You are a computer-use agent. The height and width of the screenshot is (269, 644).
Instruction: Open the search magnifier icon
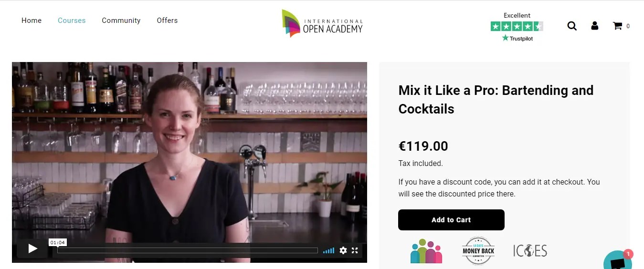(x=572, y=26)
